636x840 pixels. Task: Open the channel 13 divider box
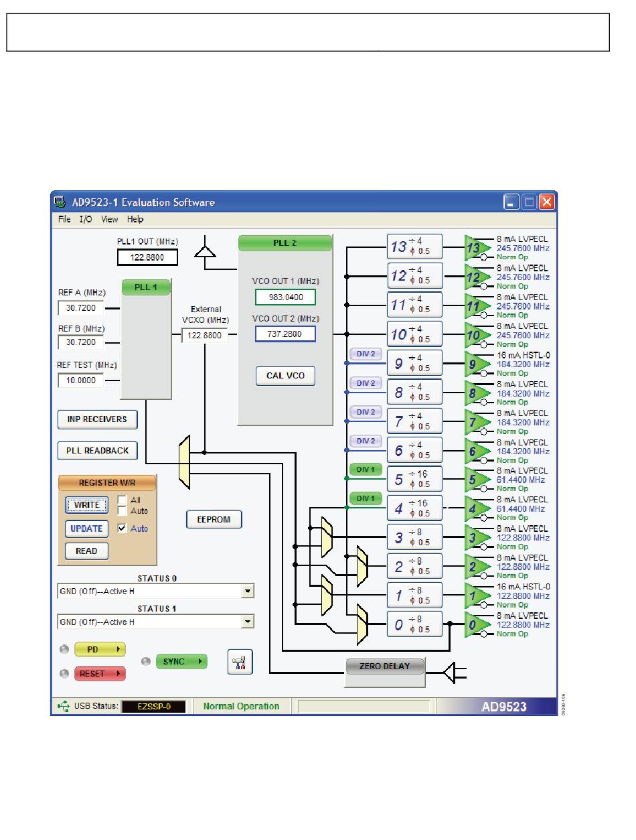(414, 247)
